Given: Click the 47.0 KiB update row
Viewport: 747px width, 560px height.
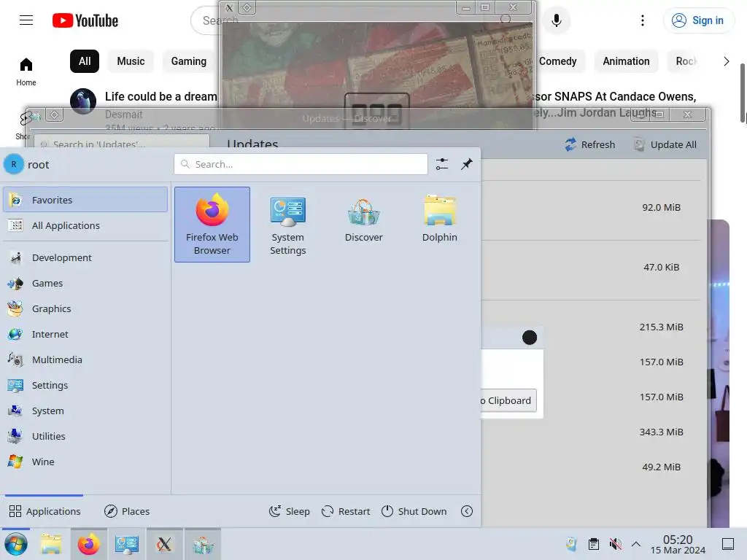Looking at the screenshot, I should click(591, 267).
